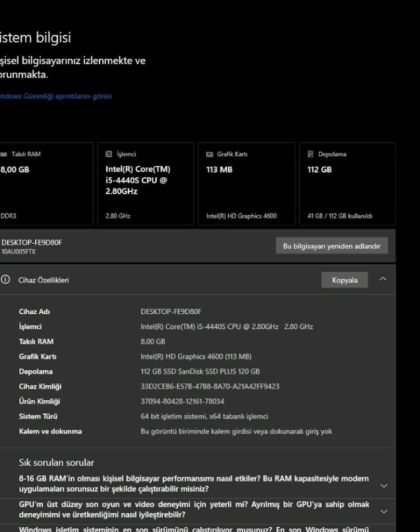Select the i5-4440S processor card text
The height and width of the screenshot is (532, 420).
138,180
